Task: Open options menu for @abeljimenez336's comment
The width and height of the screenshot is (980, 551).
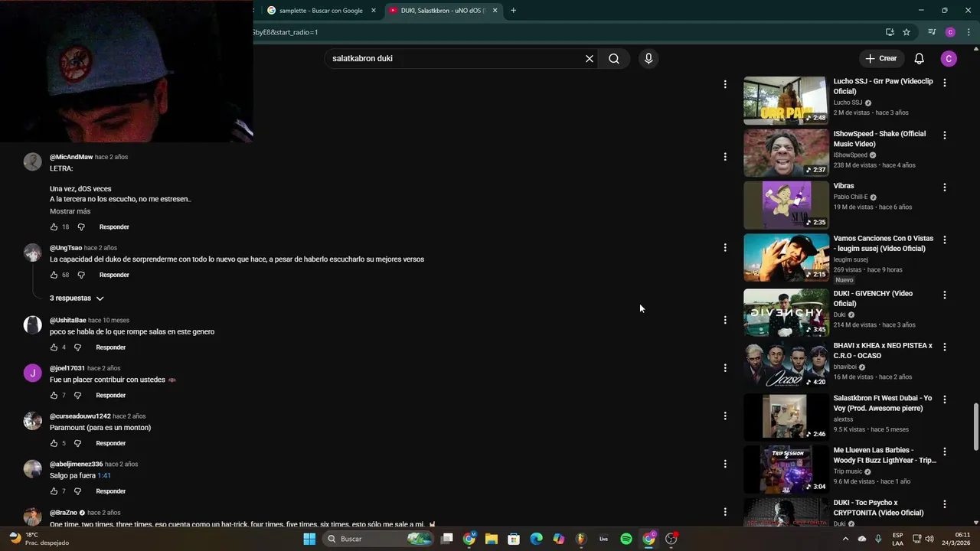Action: click(725, 464)
